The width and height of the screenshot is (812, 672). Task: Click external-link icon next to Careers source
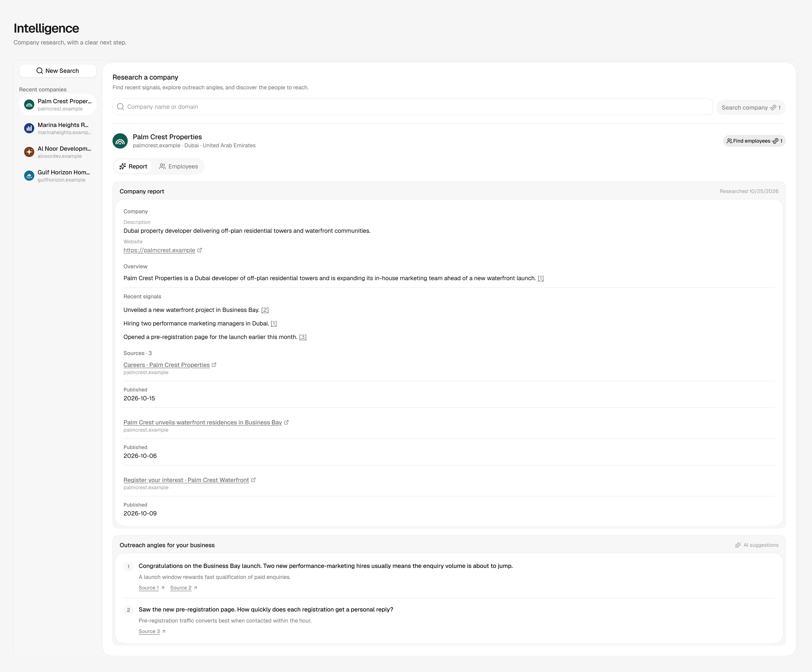tap(214, 365)
